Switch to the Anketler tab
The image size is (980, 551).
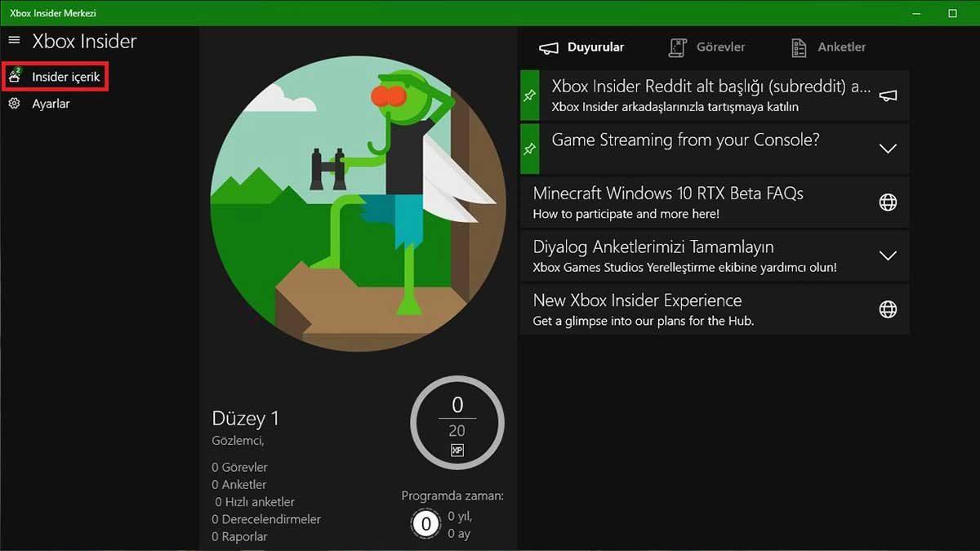[842, 47]
